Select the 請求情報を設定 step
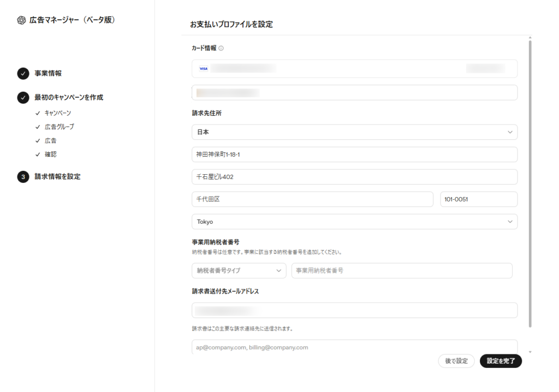 57,176
